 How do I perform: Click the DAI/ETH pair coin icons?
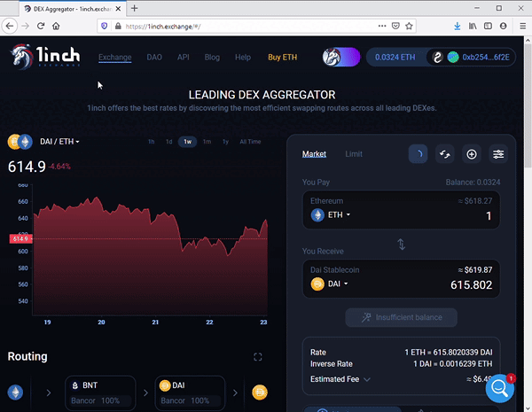click(20, 142)
